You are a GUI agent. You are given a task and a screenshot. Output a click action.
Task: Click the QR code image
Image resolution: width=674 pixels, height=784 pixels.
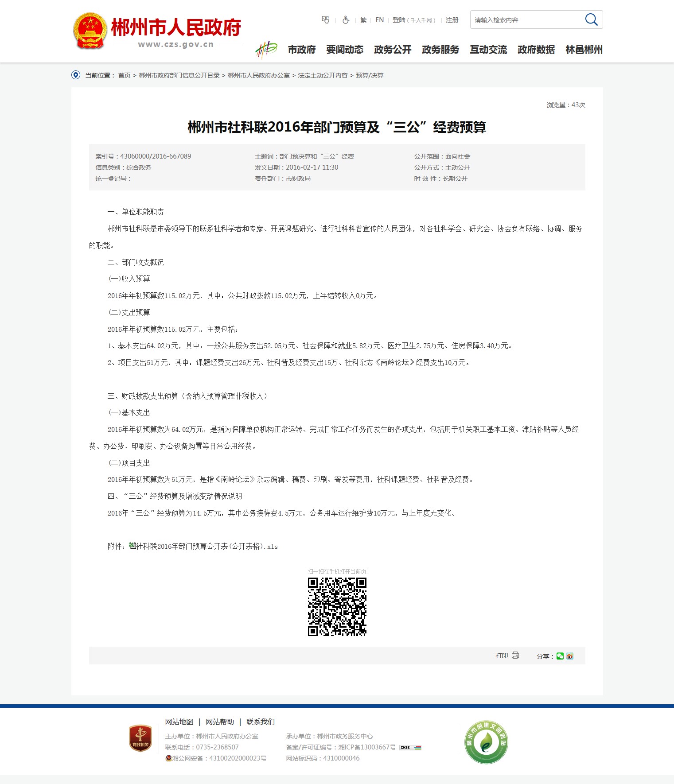coord(337,607)
